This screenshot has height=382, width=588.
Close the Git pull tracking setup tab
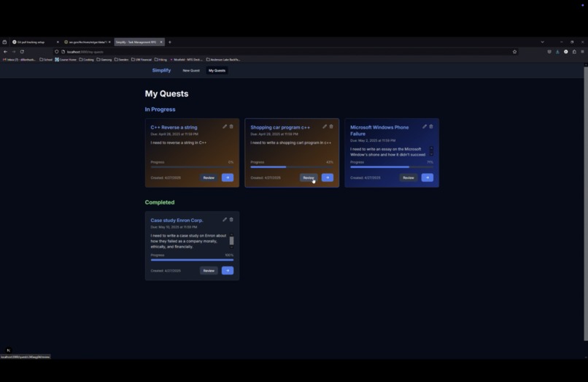point(58,42)
